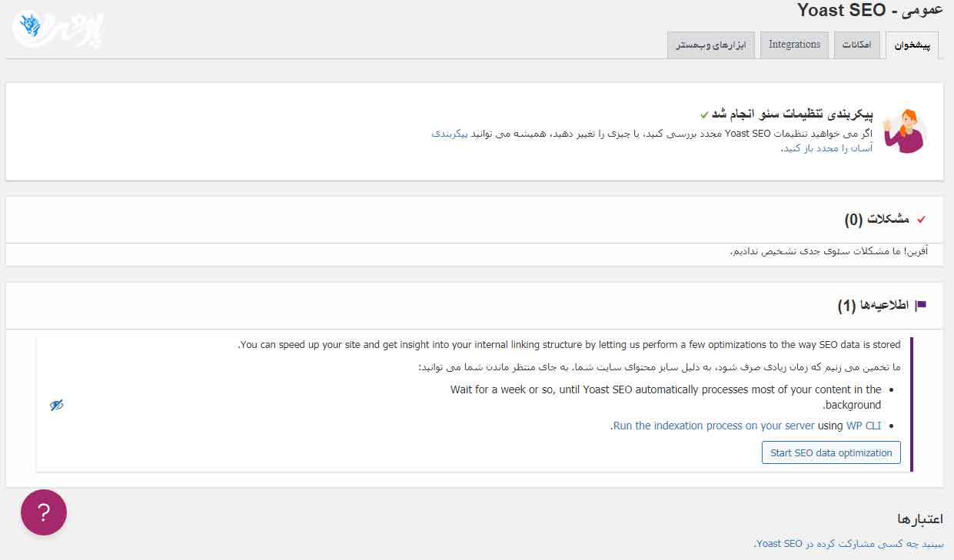Click the purple flag icon beside اطلاعیه‌ها

pyautogui.click(x=920, y=306)
